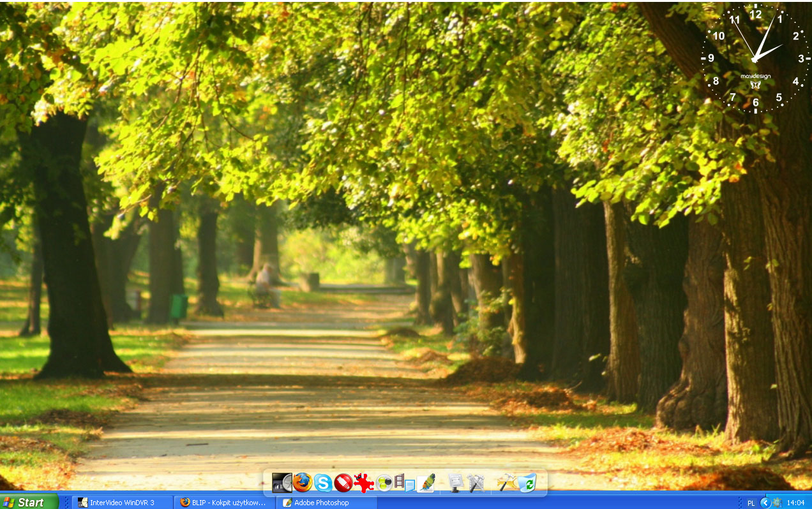Click the red circle dock icon

click(343, 483)
